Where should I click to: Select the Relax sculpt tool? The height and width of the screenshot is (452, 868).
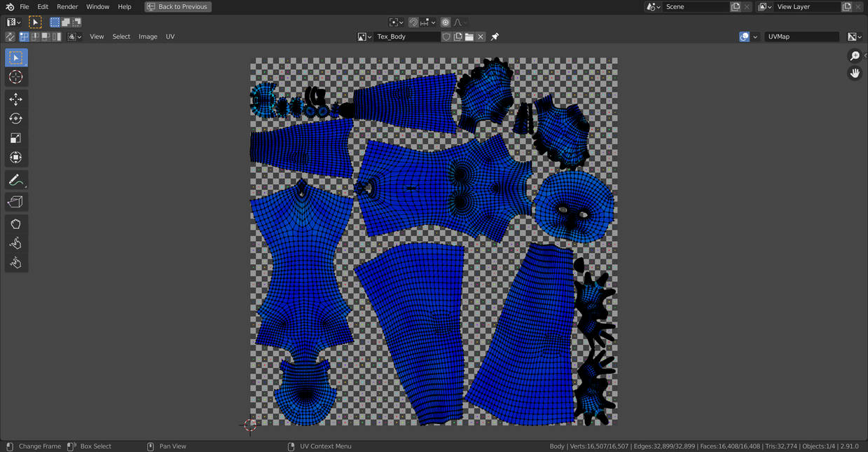pos(15,243)
